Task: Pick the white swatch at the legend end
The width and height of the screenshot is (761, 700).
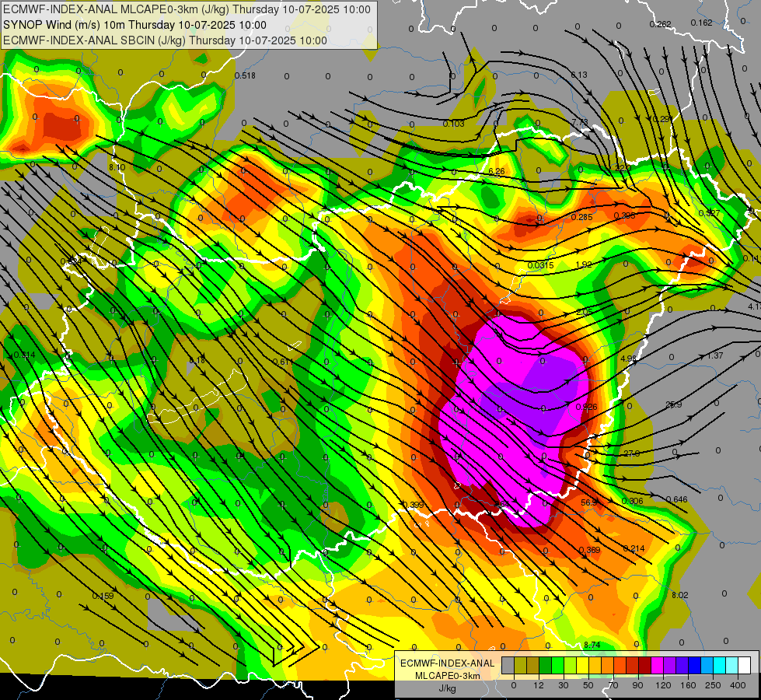Action: click(745, 665)
